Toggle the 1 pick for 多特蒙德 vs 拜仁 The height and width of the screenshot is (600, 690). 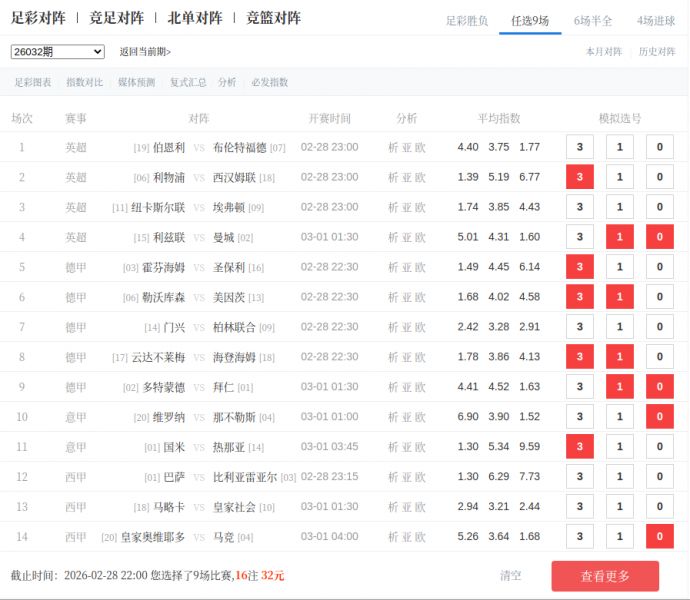620,387
